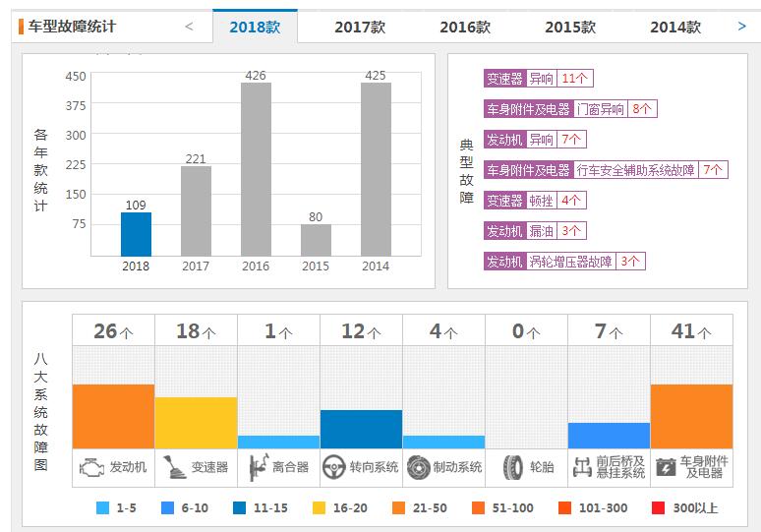761x532 pixels.
Task: Go to previous model years arrow
Action: pos(190,27)
